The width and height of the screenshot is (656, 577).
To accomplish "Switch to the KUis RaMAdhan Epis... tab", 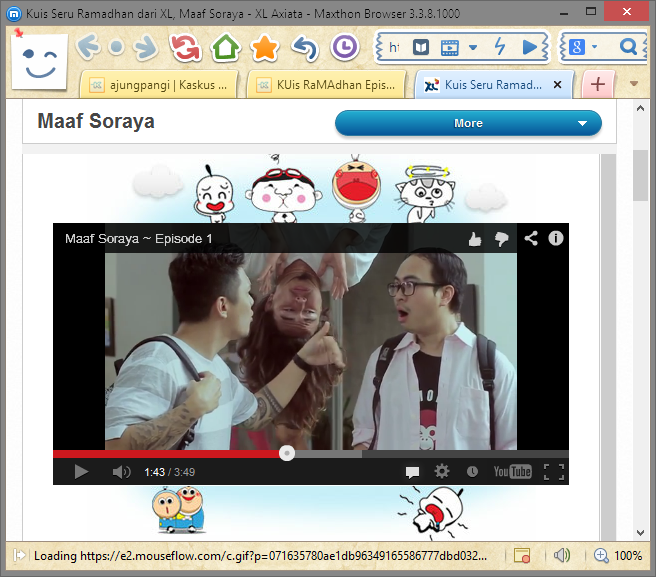I will [x=326, y=85].
